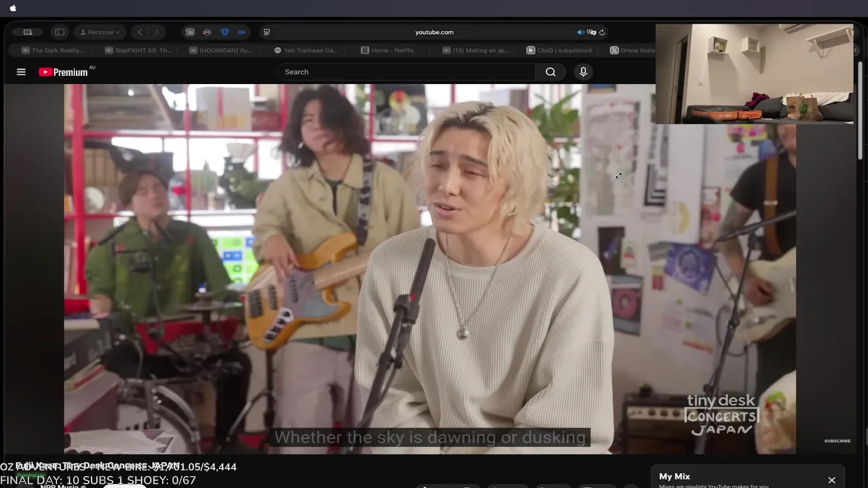This screenshot has height=488, width=868.
Task: Click the glasses extension icon
Action: tap(207, 32)
